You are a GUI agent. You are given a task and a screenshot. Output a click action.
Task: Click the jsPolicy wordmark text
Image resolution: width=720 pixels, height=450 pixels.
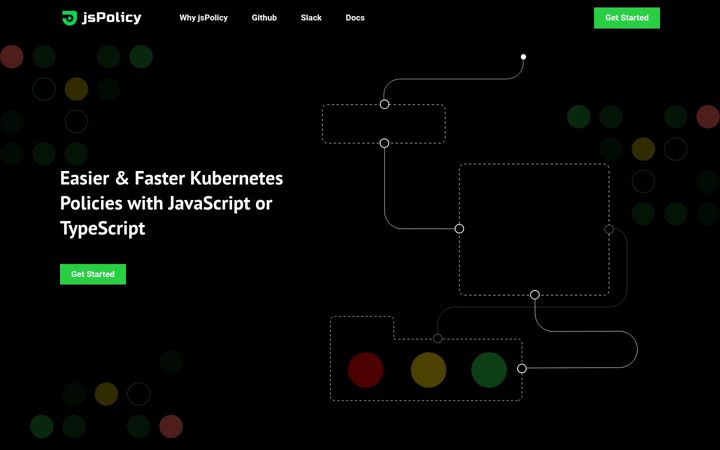[x=112, y=18]
